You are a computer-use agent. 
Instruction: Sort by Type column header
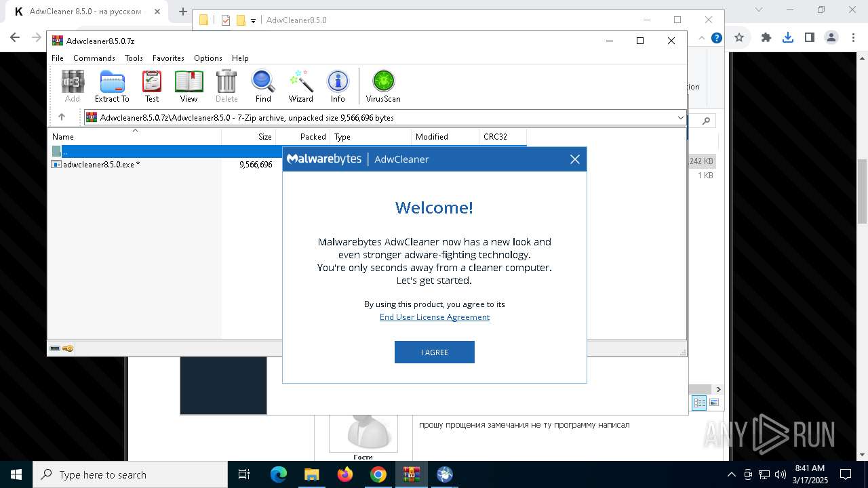click(371, 136)
